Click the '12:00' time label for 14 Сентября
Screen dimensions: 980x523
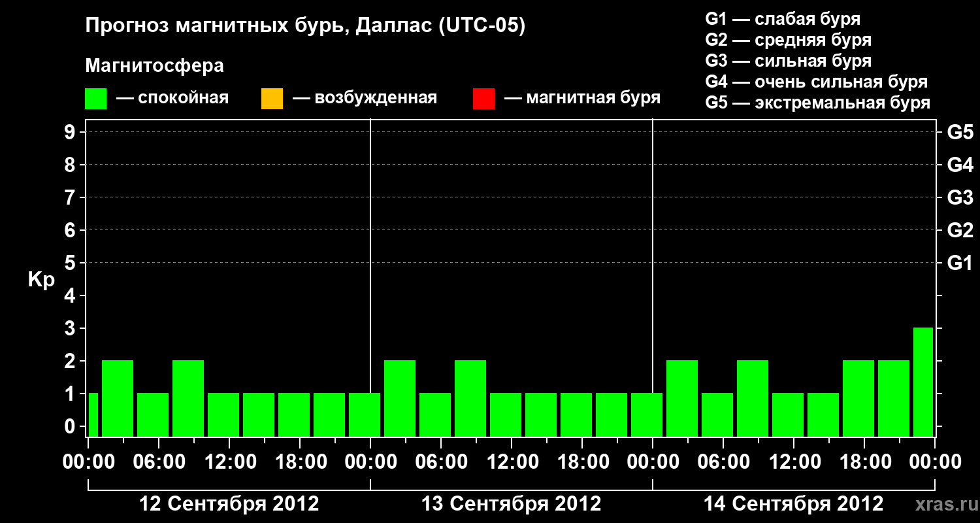point(794,462)
